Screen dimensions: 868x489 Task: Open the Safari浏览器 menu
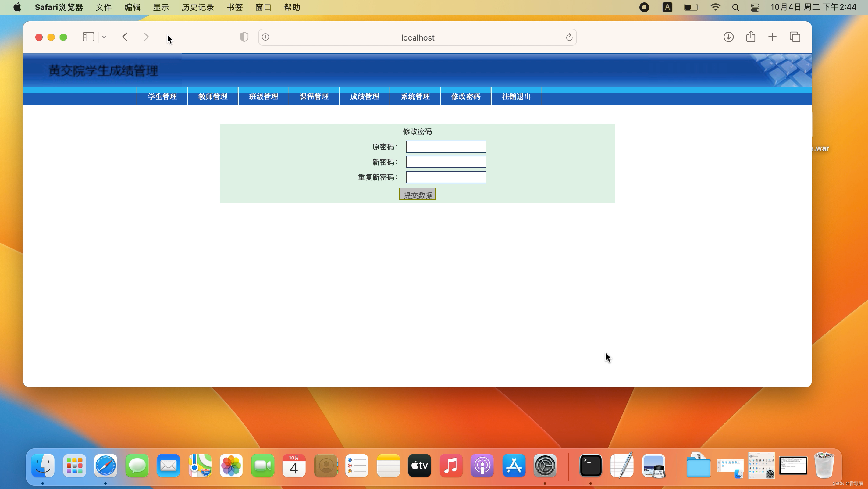[x=59, y=7]
